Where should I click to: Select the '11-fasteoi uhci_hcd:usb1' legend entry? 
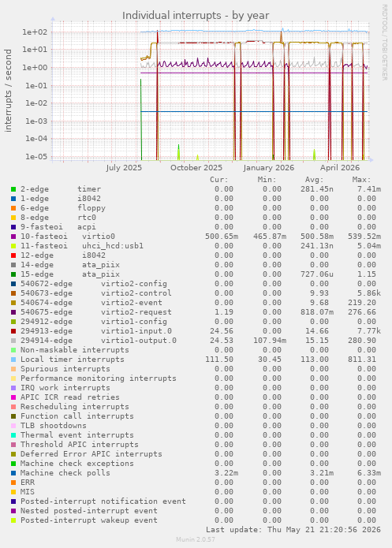click(x=82, y=246)
